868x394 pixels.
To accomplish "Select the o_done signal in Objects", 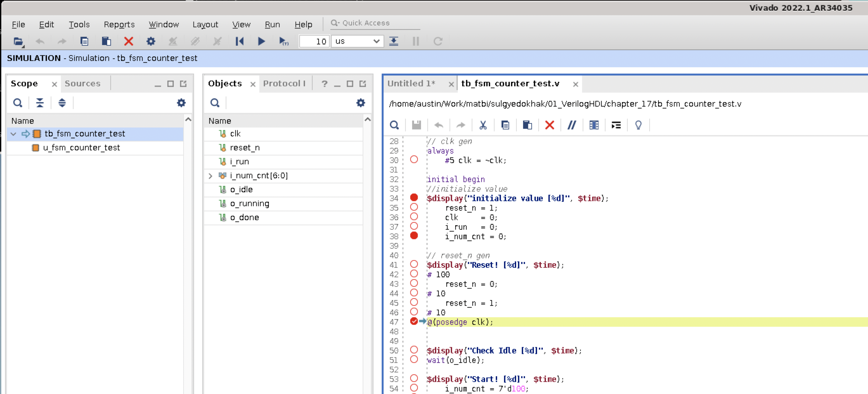I will (244, 218).
